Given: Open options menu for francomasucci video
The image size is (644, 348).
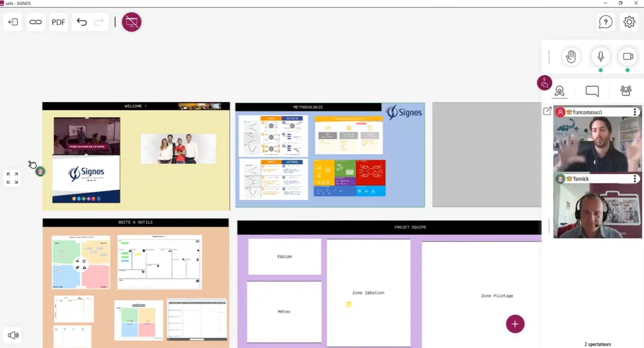Looking at the screenshot, I should (x=635, y=112).
